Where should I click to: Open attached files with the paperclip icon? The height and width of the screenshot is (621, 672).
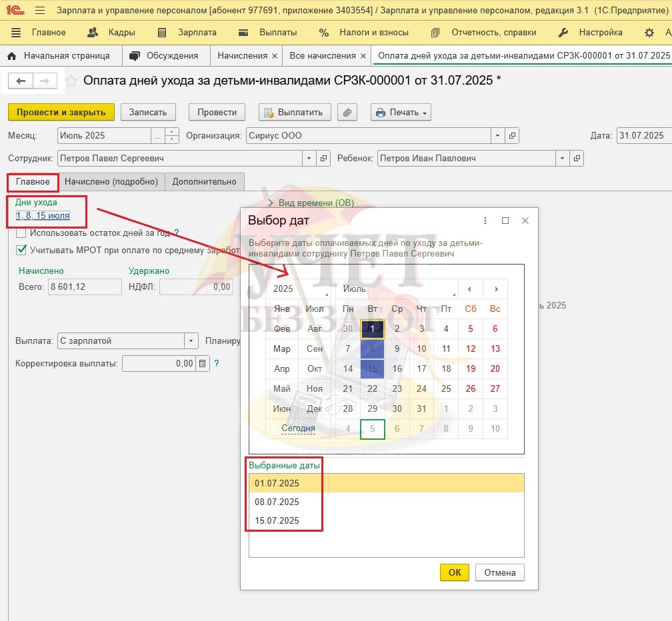[347, 112]
